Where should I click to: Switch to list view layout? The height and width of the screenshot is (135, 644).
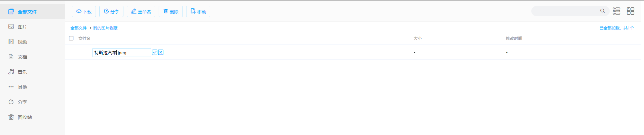[x=616, y=11]
